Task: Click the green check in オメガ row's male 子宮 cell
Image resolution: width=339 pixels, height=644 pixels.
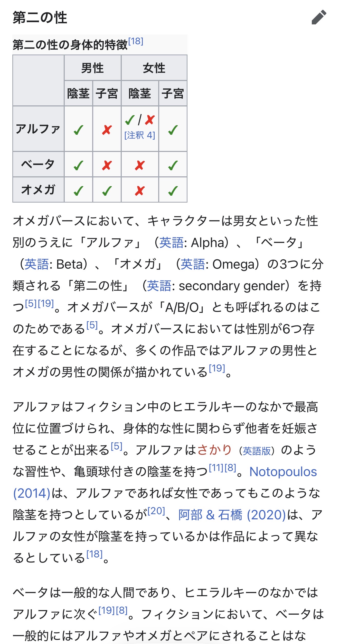Action: pos(107,191)
